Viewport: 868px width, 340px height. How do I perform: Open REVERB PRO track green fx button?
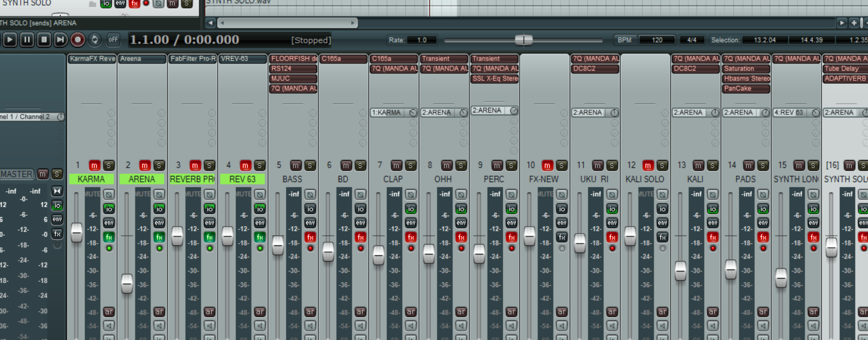pyautogui.click(x=209, y=237)
